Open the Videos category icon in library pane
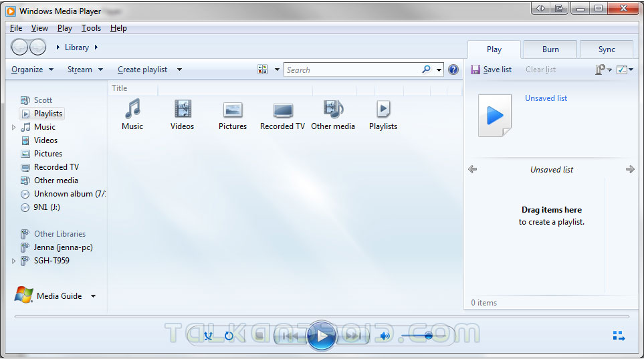644x359 pixels. 183,109
